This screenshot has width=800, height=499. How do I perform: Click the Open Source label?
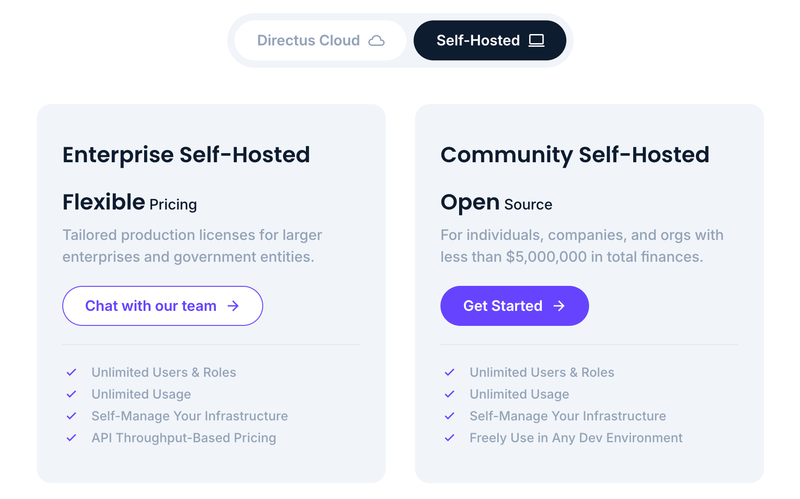pos(496,203)
